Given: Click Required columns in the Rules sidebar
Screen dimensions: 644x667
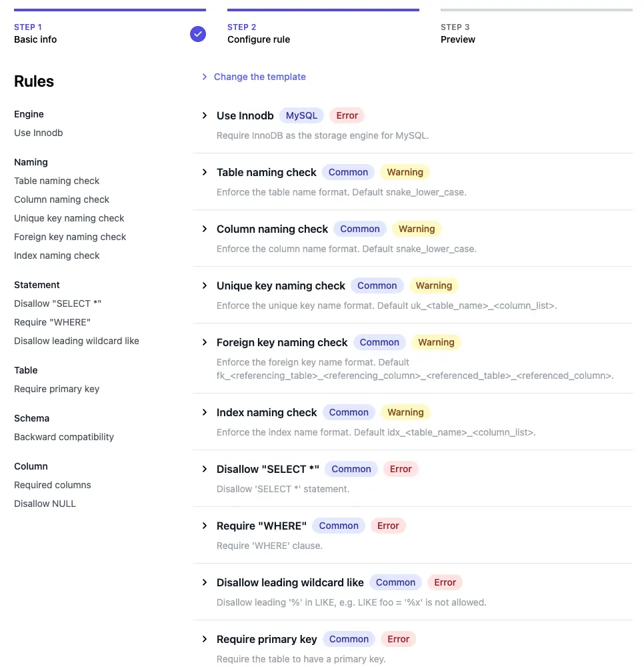Looking at the screenshot, I should point(53,485).
